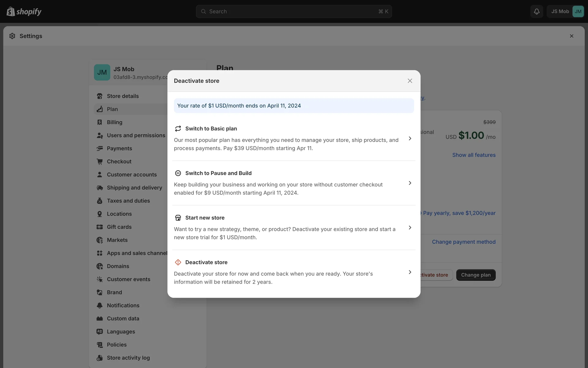
Task: Expand Switch to Pause and Build chevron
Action: pyautogui.click(x=410, y=183)
